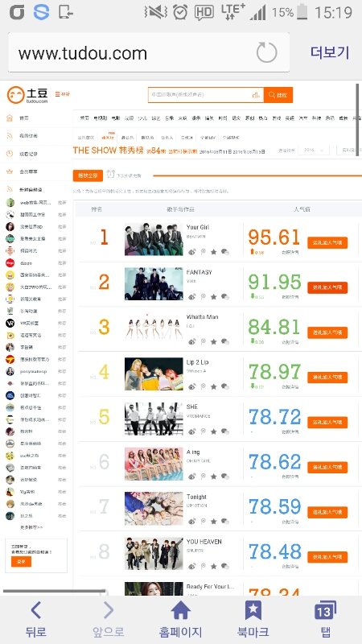Open the 더보기 browser menu
This screenshot has height=644, width=362.
coord(330,52)
